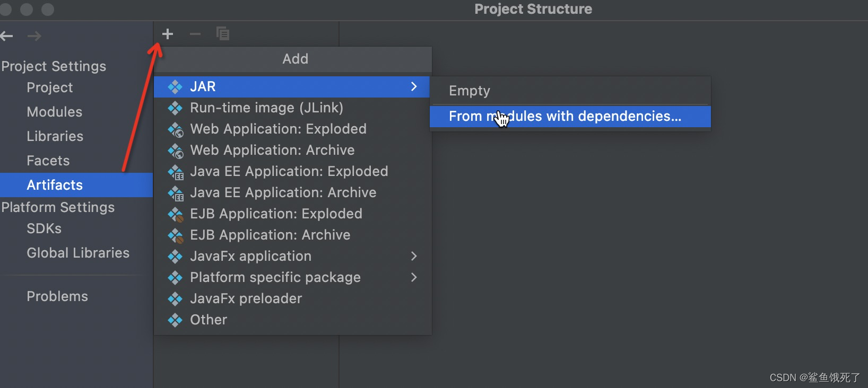
Task: Click the icon beside Web Application: Exploded
Action: pyautogui.click(x=176, y=129)
